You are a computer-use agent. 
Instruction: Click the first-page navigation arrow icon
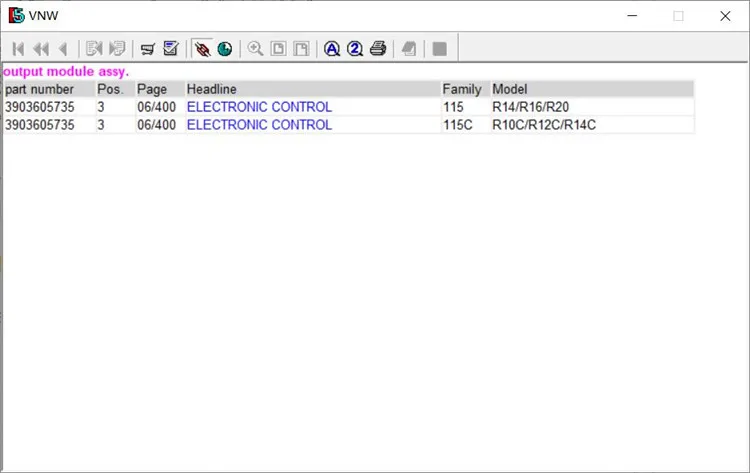click(18, 49)
